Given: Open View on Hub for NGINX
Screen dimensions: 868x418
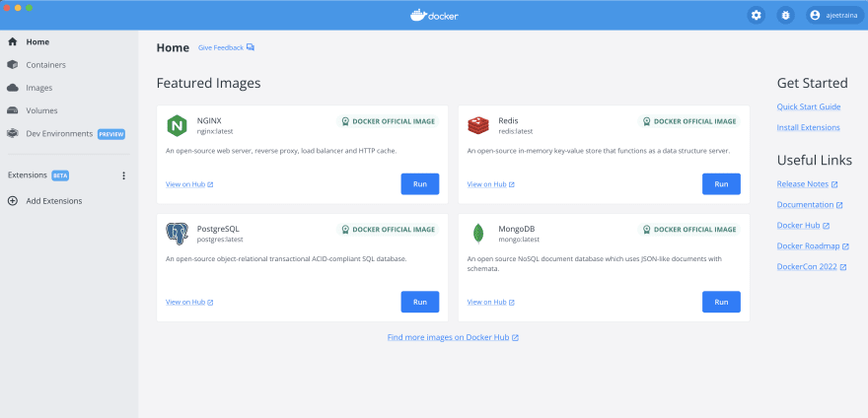Looking at the screenshot, I should (x=189, y=184).
